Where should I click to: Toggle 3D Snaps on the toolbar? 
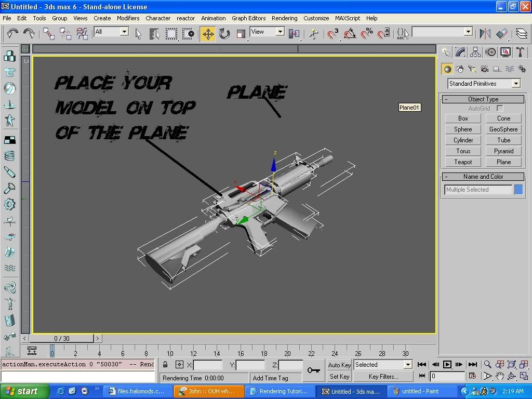333,34
